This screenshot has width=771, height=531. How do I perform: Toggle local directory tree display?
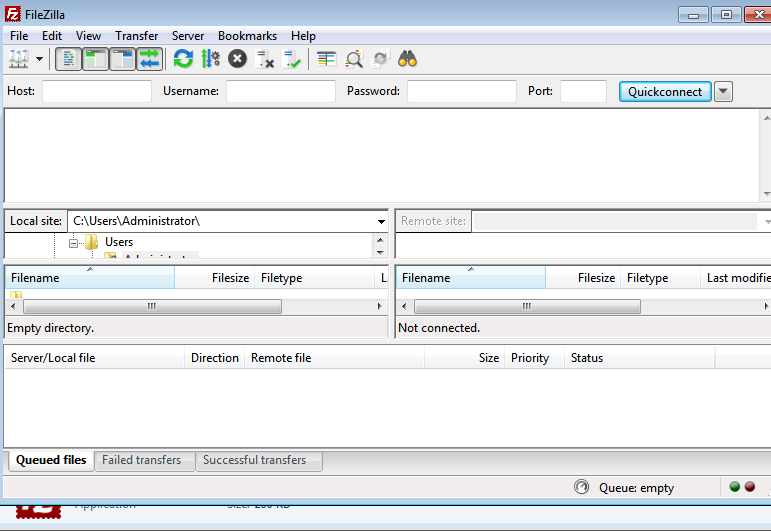coord(95,59)
